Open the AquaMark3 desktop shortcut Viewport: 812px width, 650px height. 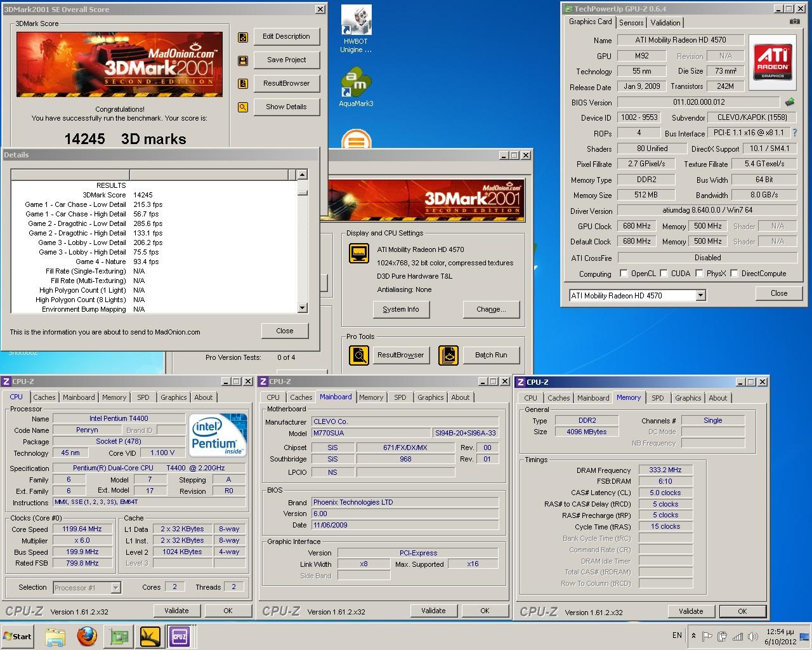[x=356, y=88]
